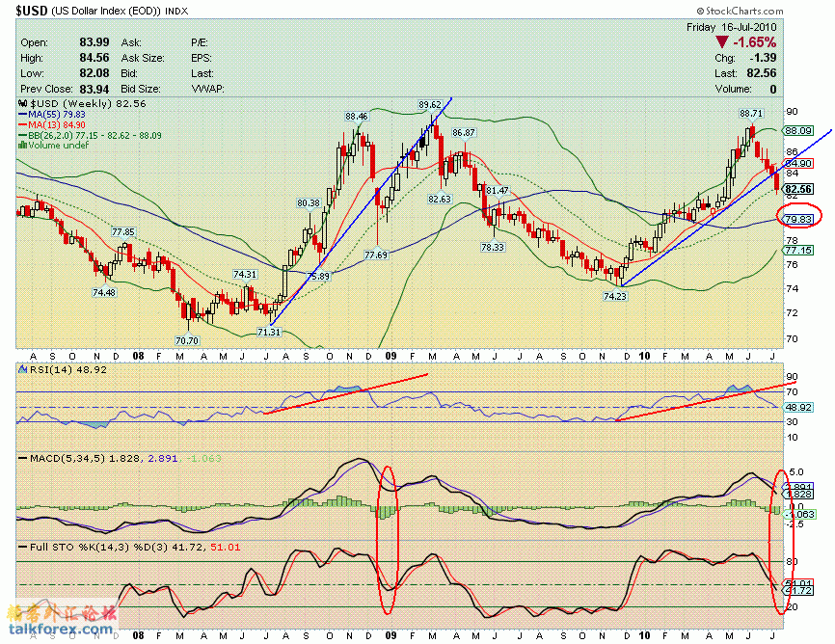Screen dimensions: 835x644
Task: Click the 71.31 low price label
Action: [268, 332]
